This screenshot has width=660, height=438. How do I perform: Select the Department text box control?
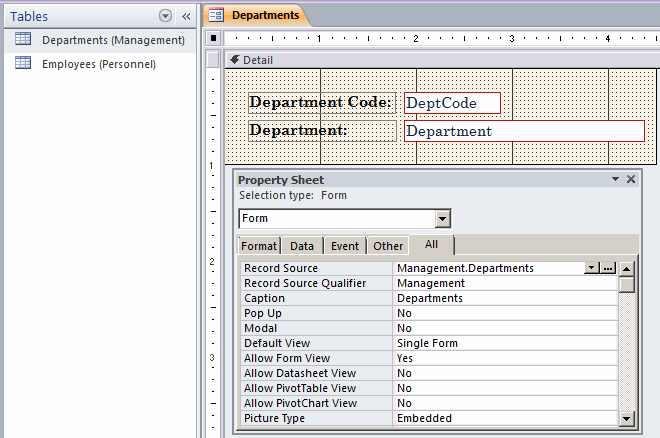coord(524,131)
